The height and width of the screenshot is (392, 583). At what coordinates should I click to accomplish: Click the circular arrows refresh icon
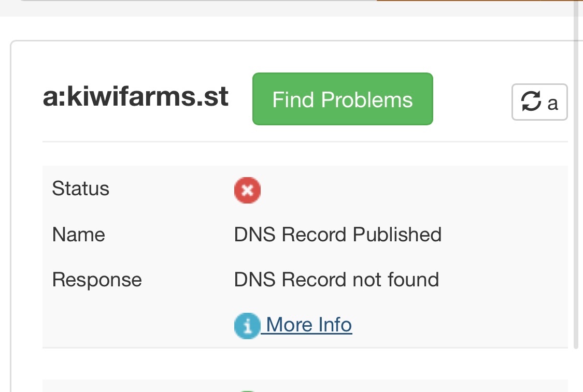pos(531,101)
